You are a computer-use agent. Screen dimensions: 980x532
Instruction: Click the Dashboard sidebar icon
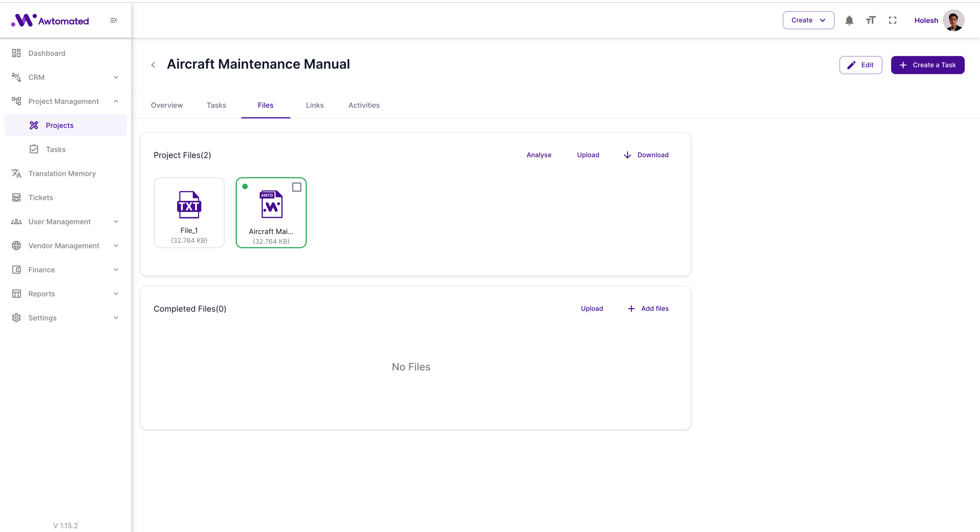(16, 53)
